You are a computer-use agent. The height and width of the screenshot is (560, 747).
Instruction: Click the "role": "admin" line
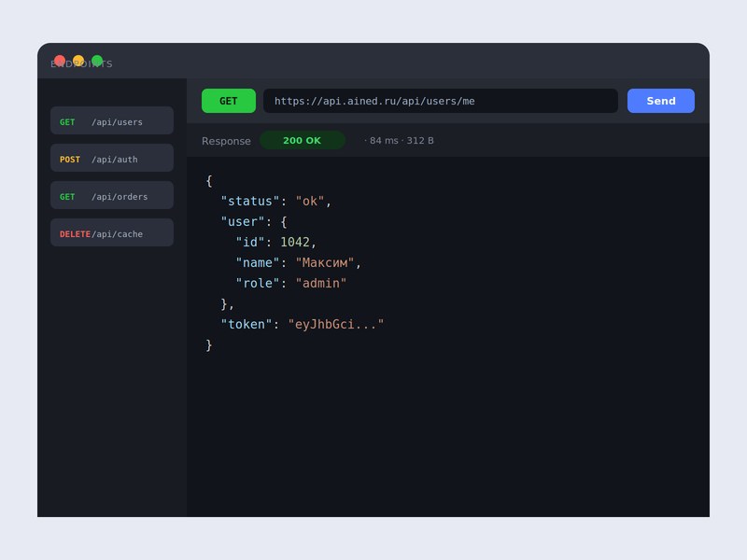point(290,284)
